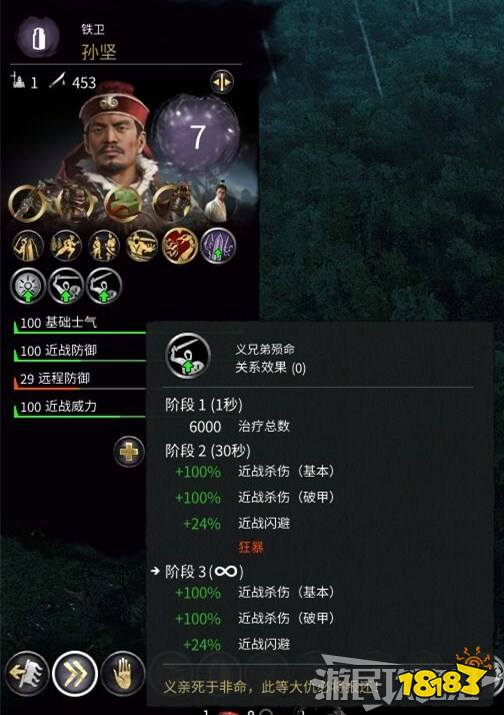Toggle the fast-forward double chevron button

point(75,674)
